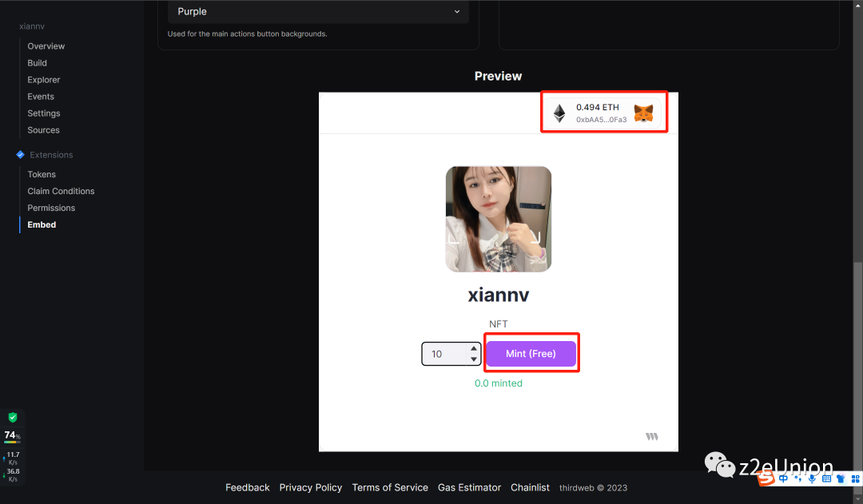Click the Ethereum logo in wallet badge
Screen dimensions: 863x504
click(559, 113)
